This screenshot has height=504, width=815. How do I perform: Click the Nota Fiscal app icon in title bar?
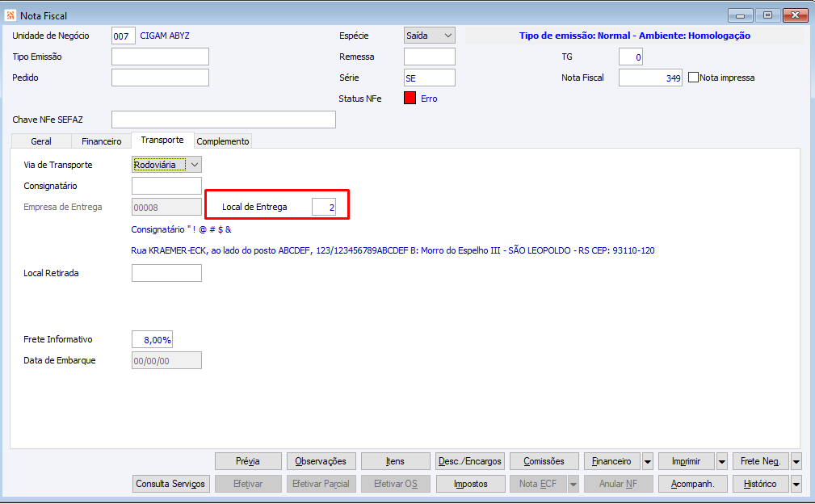pyautogui.click(x=11, y=15)
